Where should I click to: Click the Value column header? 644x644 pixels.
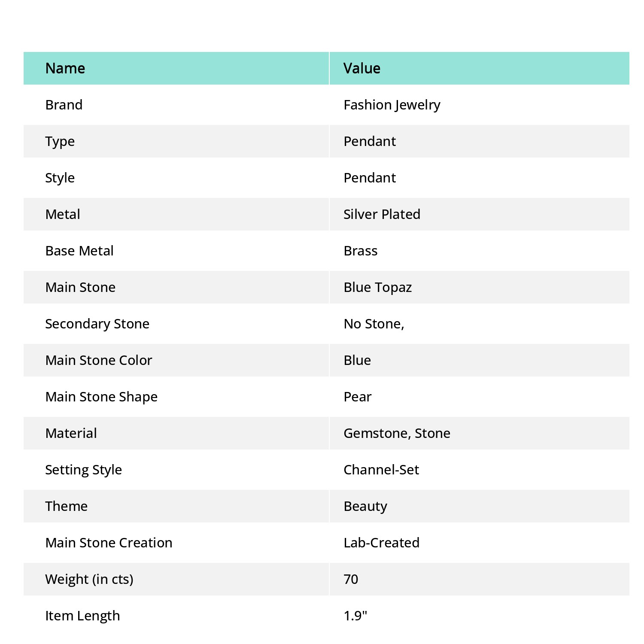(362, 68)
